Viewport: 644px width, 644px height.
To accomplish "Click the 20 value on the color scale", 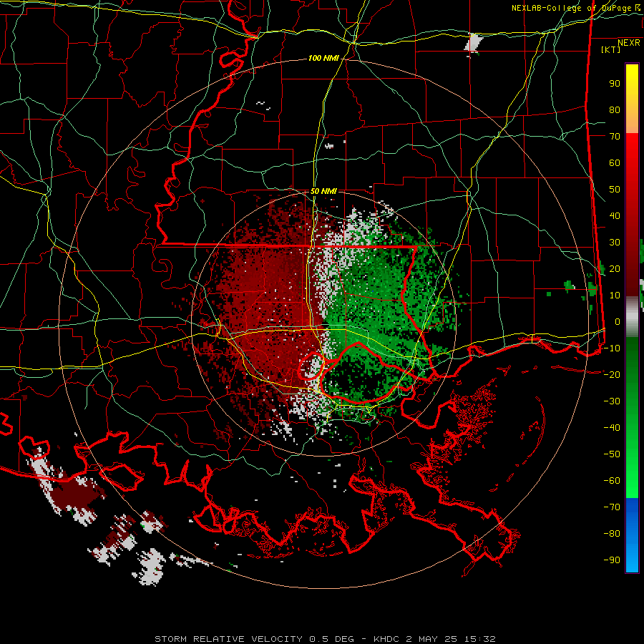I will [x=615, y=268].
